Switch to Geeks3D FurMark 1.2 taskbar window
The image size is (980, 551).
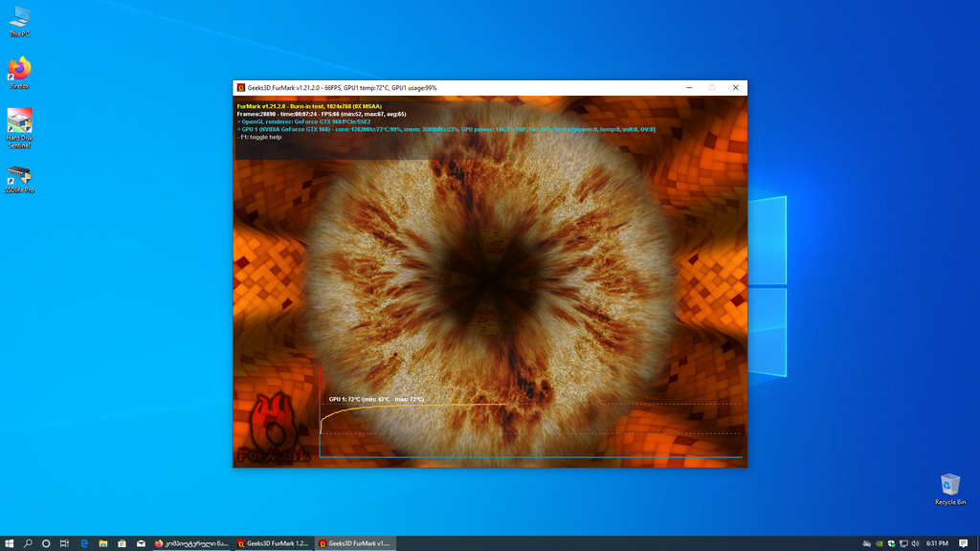pos(274,543)
